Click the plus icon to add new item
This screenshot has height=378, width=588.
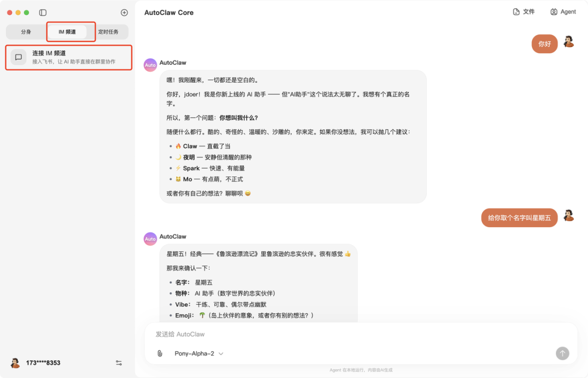pyautogui.click(x=124, y=12)
